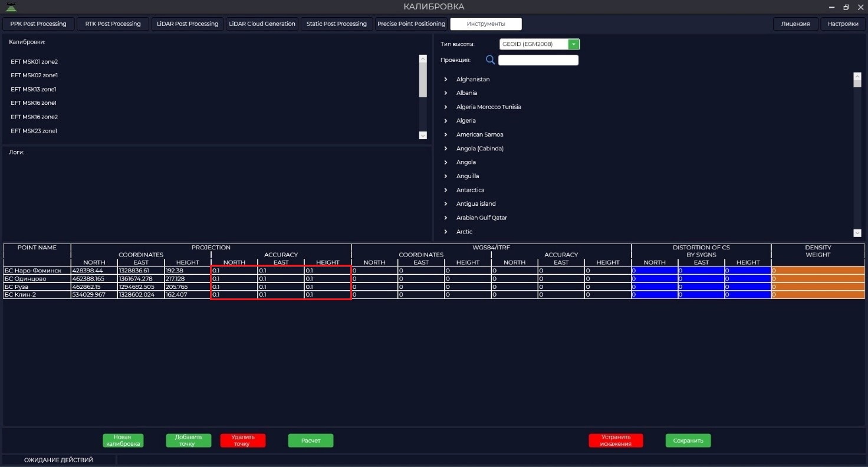
Task: Expand the Angola (Cabinda) node
Action: pos(446,149)
